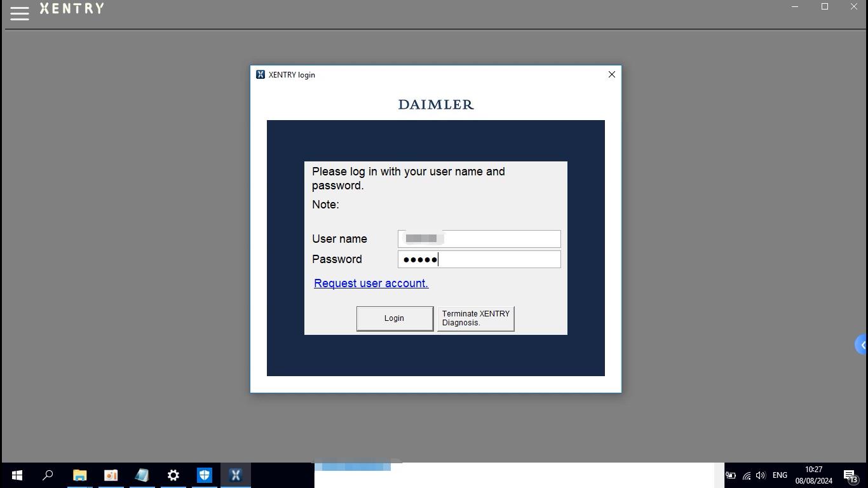Click the XENTRY logo in header
Viewport: 868px width, 488px height.
click(72, 8)
